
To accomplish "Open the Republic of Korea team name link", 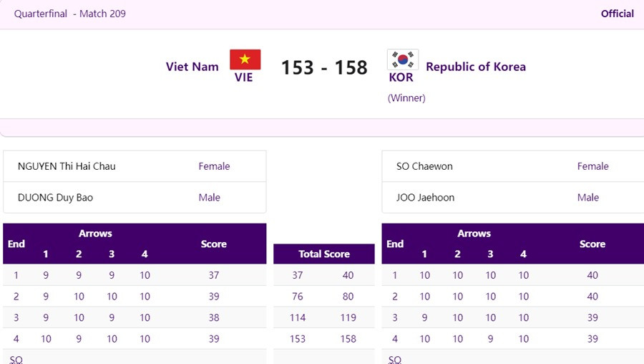I will click(x=475, y=67).
